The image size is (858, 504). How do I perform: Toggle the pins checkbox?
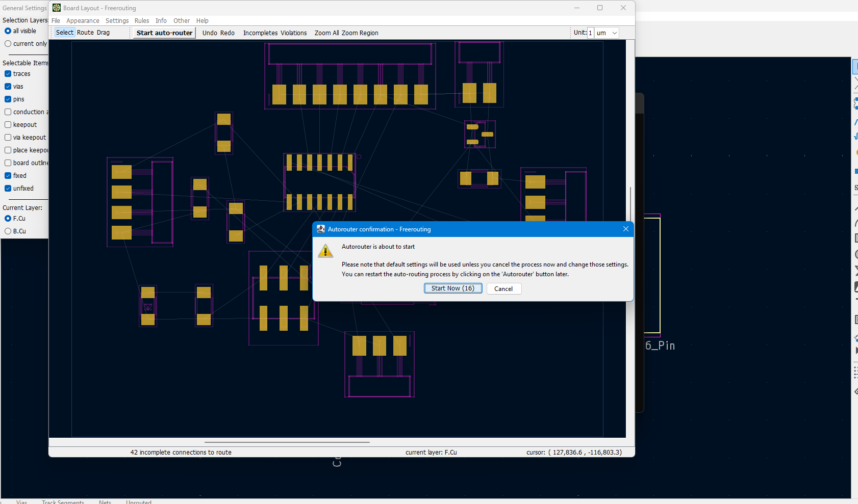coord(8,99)
